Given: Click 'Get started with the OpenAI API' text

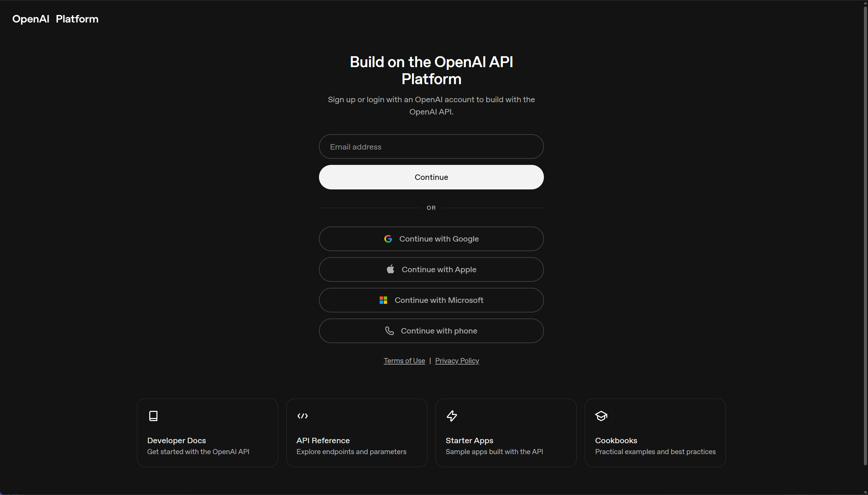Looking at the screenshot, I should 198,452.
